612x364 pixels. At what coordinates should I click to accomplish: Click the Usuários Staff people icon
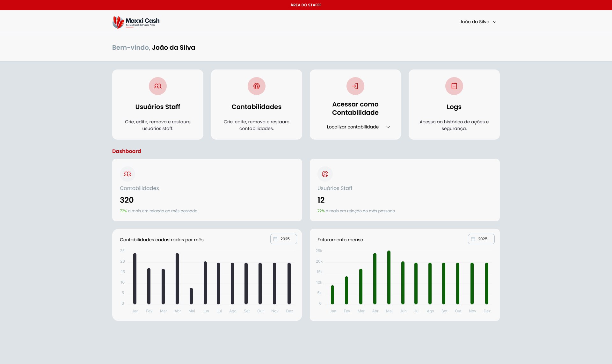(x=158, y=86)
